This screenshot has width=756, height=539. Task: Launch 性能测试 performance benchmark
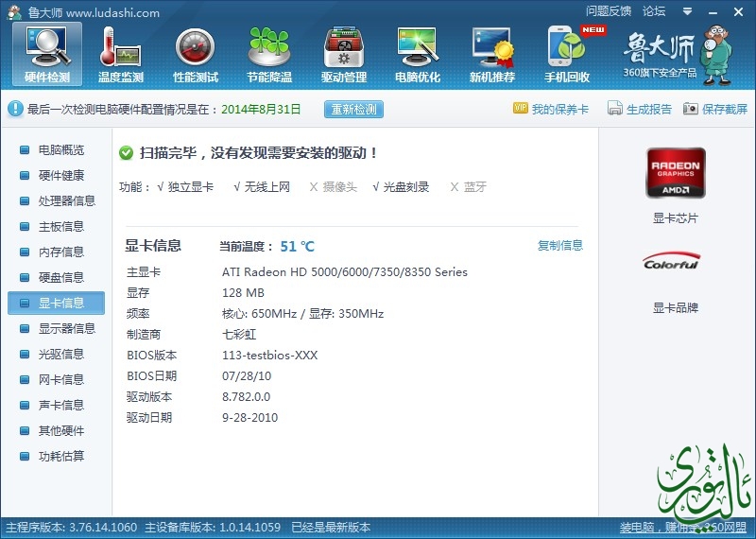[196, 54]
